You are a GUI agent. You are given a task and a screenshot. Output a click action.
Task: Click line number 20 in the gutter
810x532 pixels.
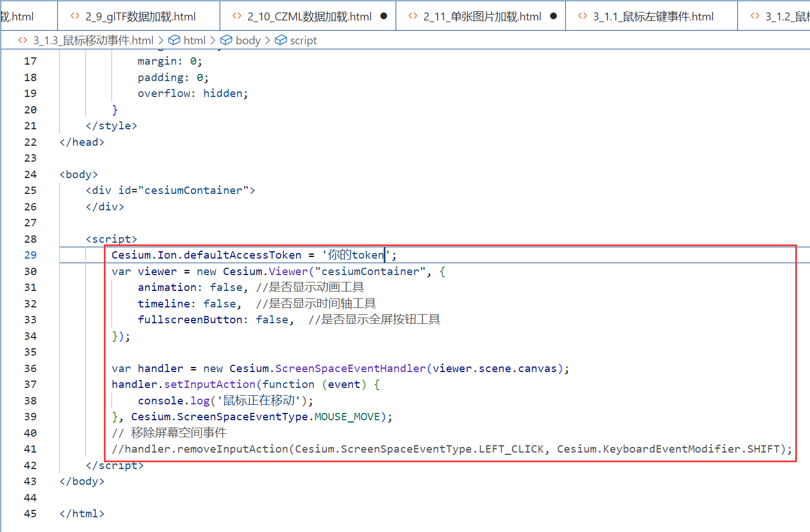(x=30, y=109)
